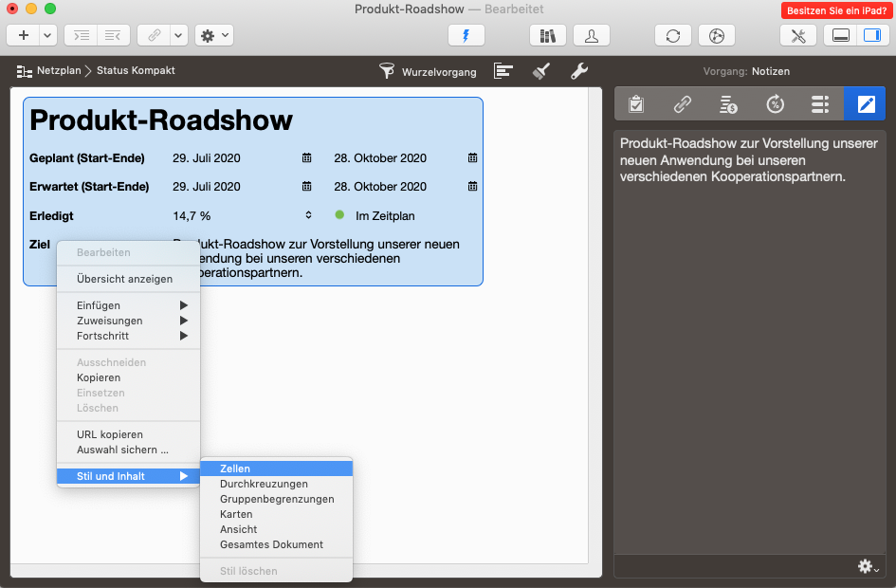Open the progress percent inspector tab
This screenshot has height=588, width=896.
coord(775,104)
